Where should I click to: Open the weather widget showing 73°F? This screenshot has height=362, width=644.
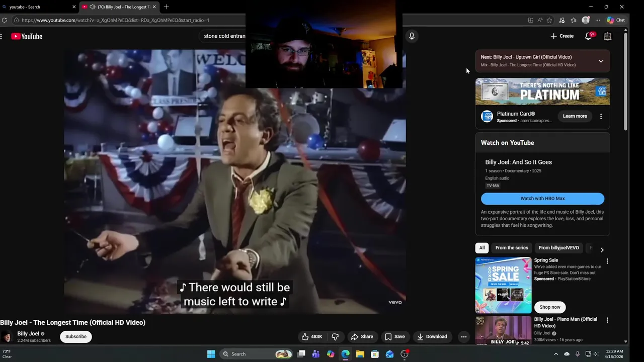coord(7,354)
